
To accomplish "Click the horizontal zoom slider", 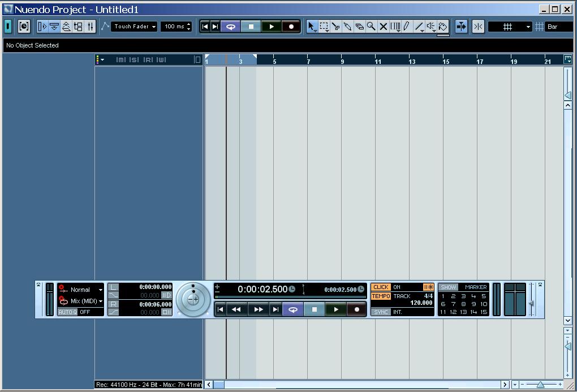I will (541, 385).
